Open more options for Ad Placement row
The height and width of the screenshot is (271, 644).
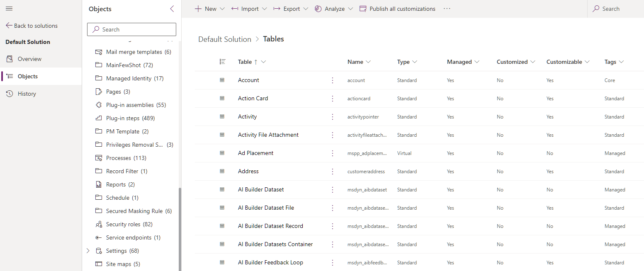point(332,153)
